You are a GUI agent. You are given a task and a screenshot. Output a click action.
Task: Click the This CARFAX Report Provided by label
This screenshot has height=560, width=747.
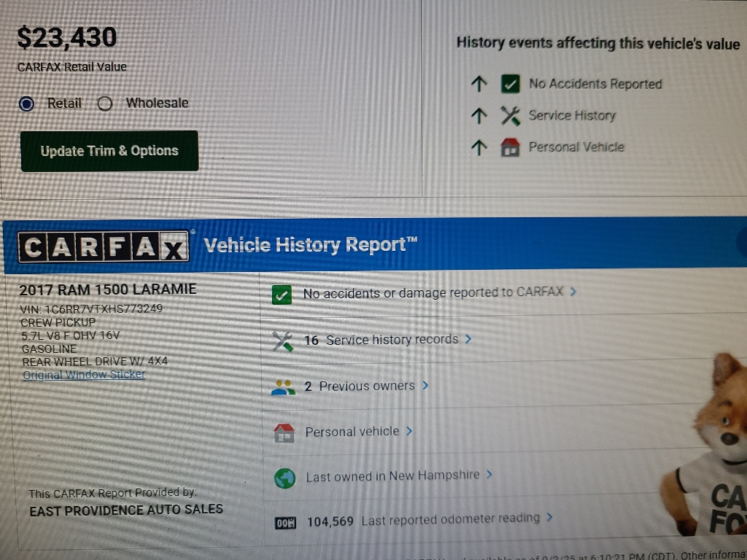pos(112,494)
